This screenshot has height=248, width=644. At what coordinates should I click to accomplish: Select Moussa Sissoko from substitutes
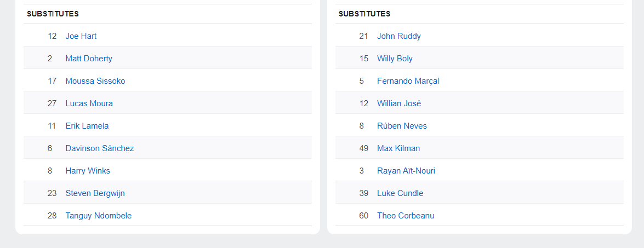pos(95,81)
